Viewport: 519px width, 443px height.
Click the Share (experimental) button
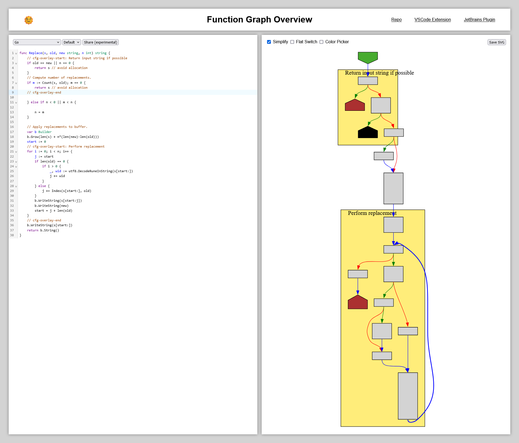pyautogui.click(x=100, y=42)
